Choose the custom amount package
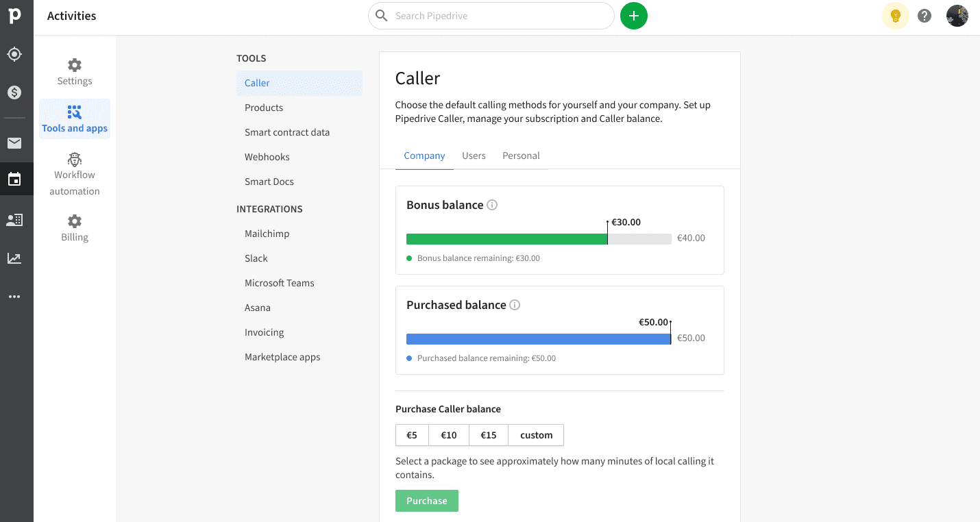The height and width of the screenshot is (522, 980). coord(536,435)
